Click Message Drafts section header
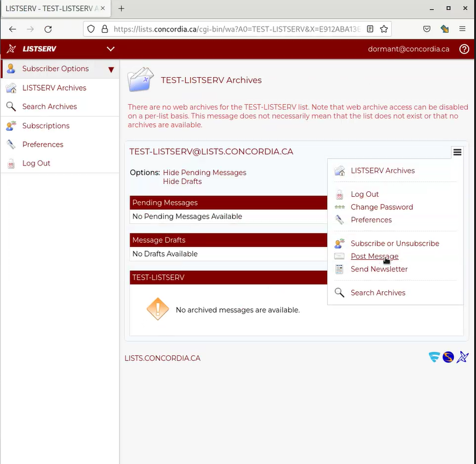Screen dimensions: 476x464 228,240
